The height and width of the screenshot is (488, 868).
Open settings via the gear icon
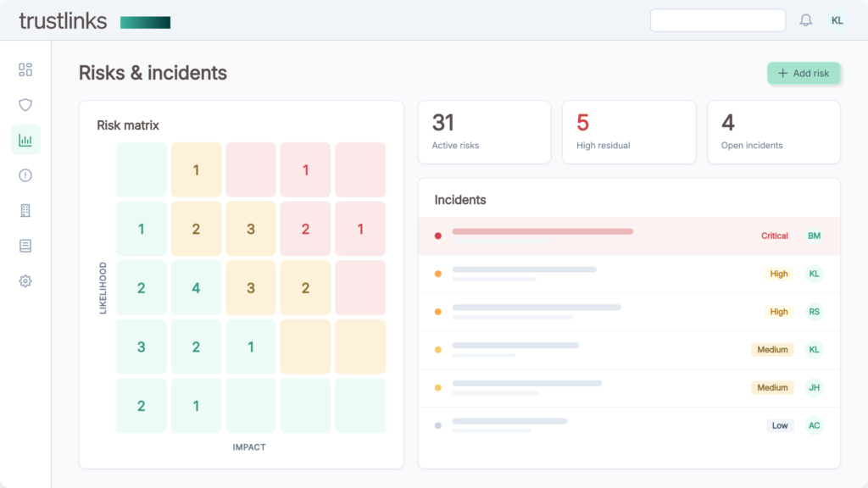[x=25, y=281]
